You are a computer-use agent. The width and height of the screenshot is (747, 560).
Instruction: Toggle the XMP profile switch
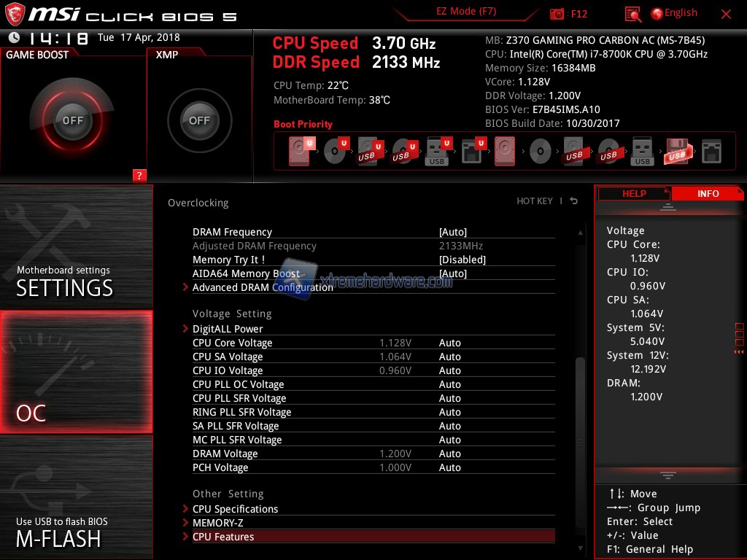tap(199, 120)
